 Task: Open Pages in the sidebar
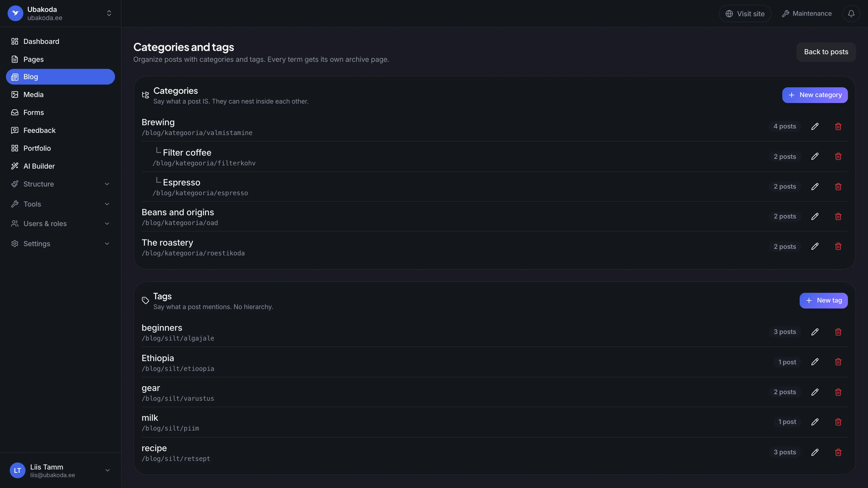[x=60, y=59]
